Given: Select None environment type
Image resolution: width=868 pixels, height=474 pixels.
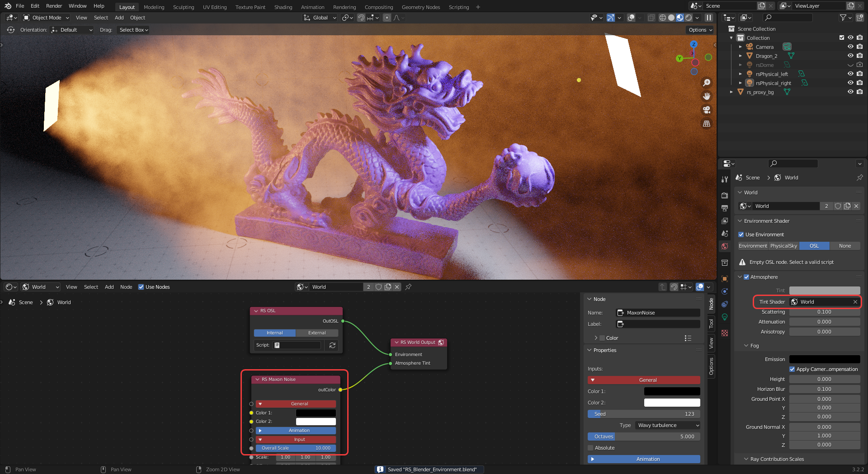Looking at the screenshot, I should (845, 246).
